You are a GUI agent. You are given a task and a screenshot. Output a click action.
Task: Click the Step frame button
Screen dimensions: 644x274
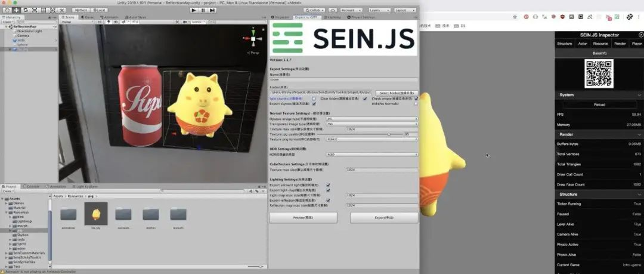[x=212, y=10]
